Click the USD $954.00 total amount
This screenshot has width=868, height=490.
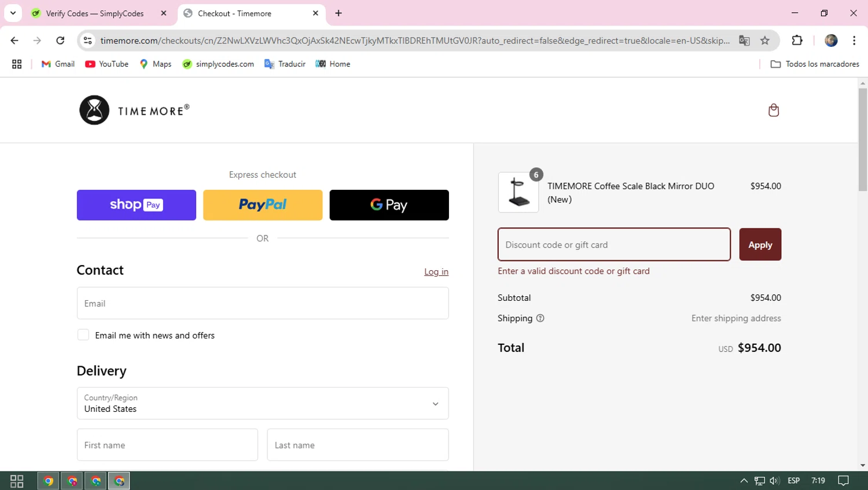(749, 348)
